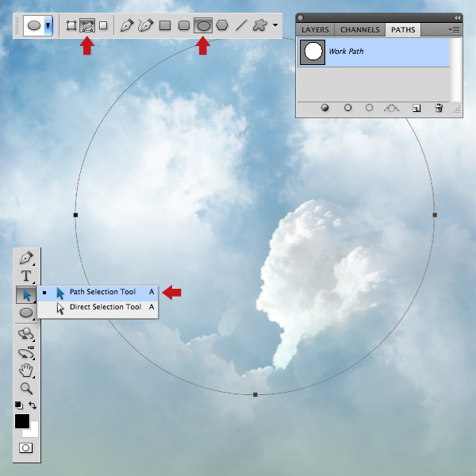
Task: Select the Fill Pixels mode icon
Action: tap(103, 25)
